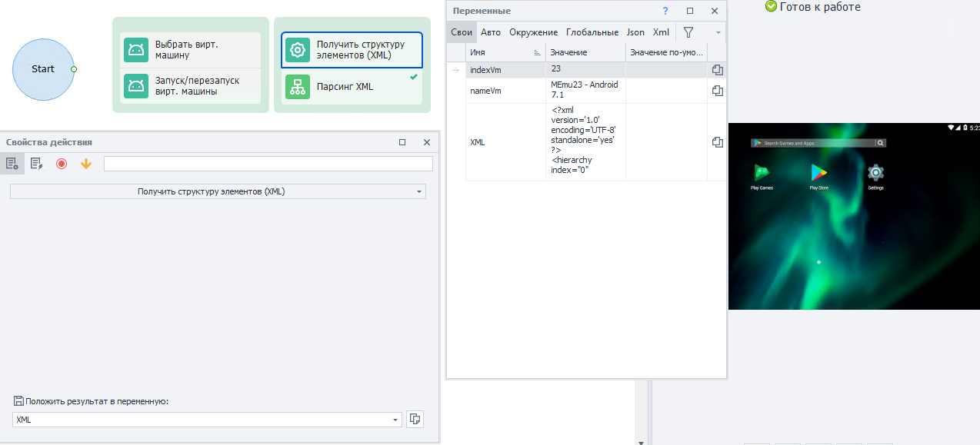Click the sort indicator icon in Имя header
980x445 pixels.
(538, 53)
